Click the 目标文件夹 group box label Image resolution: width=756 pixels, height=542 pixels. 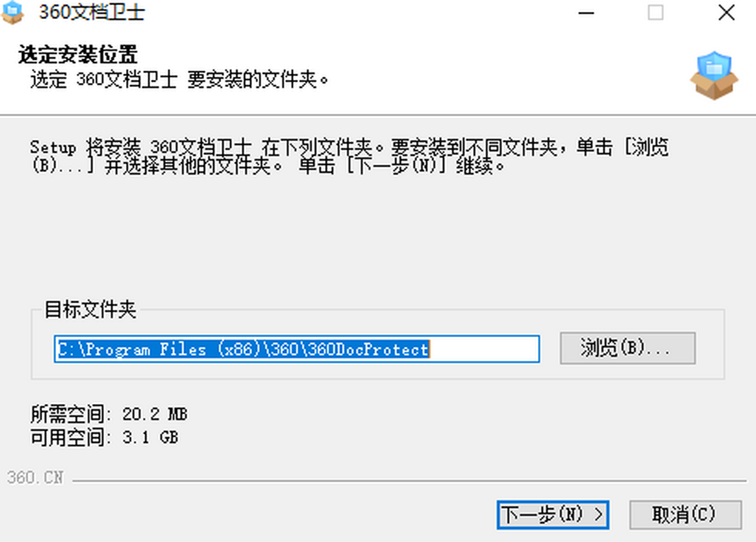(89, 309)
